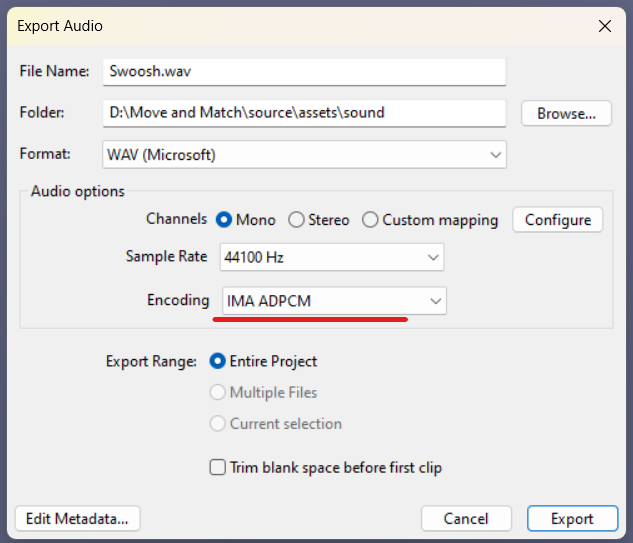Close the Export Audio dialog
This screenshot has width=633, height=543.
pyautogui.click(x=604, y=26)
